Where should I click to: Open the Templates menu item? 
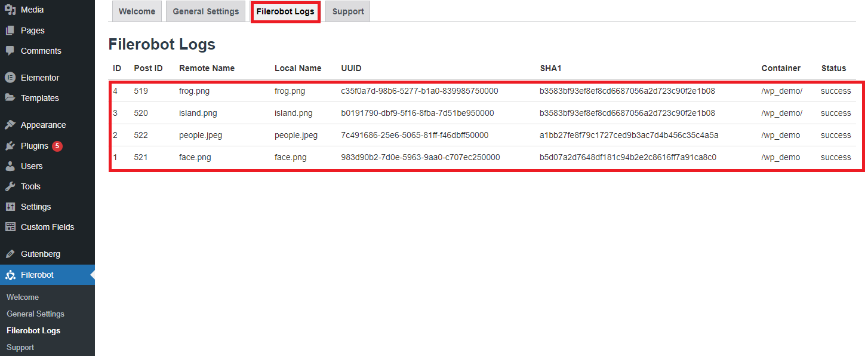[x=48, y=98]
